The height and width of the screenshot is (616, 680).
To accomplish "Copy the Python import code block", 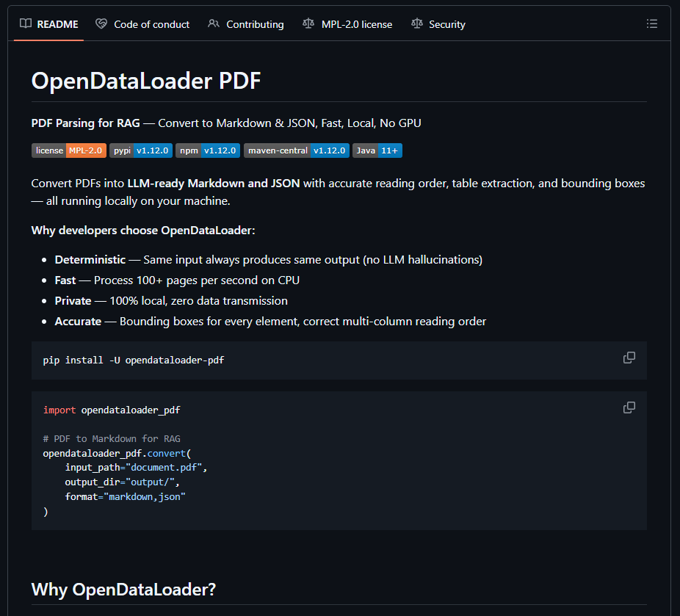I will (x=629, y=407).
